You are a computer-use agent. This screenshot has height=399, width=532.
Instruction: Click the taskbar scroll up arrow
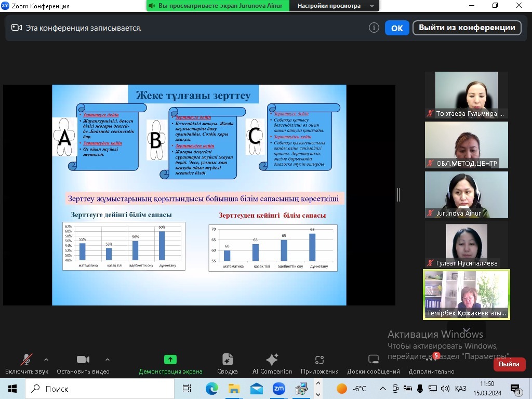318,383
